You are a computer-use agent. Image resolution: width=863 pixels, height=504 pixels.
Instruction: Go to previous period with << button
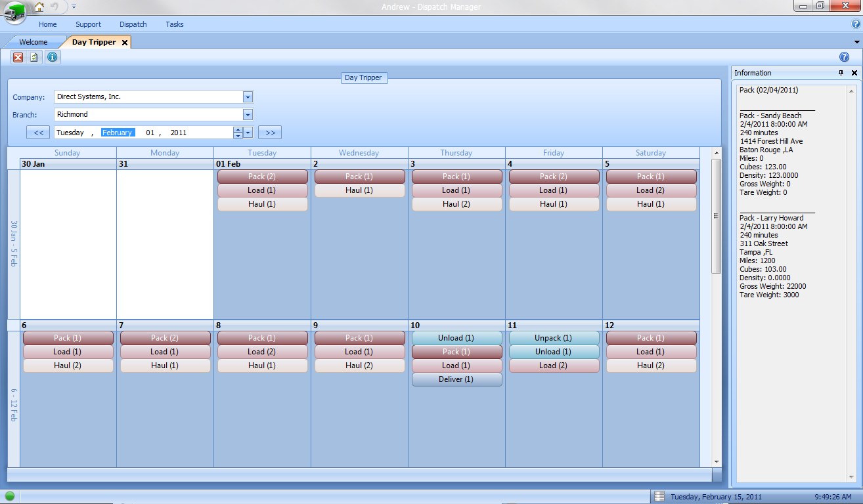pyautogui.click(x=38, y=133)
